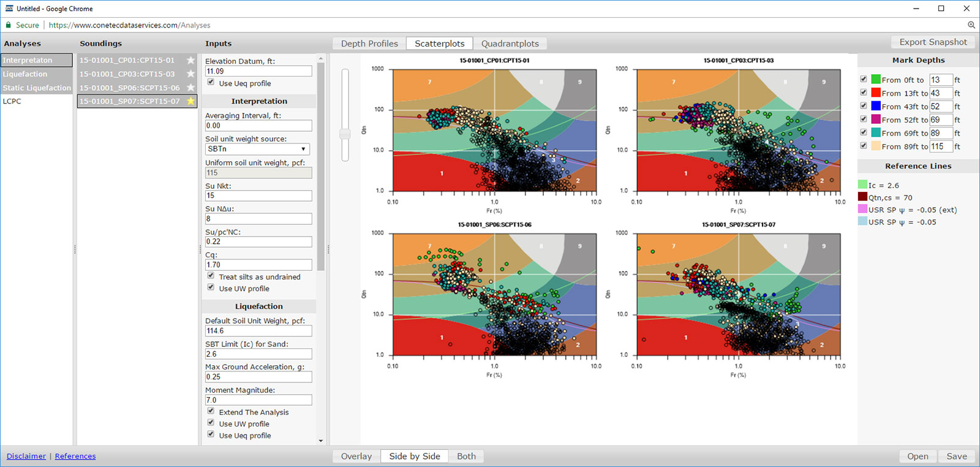
Task: Disable the From 0ft depth range checkbox
Action: pos(864,79)
